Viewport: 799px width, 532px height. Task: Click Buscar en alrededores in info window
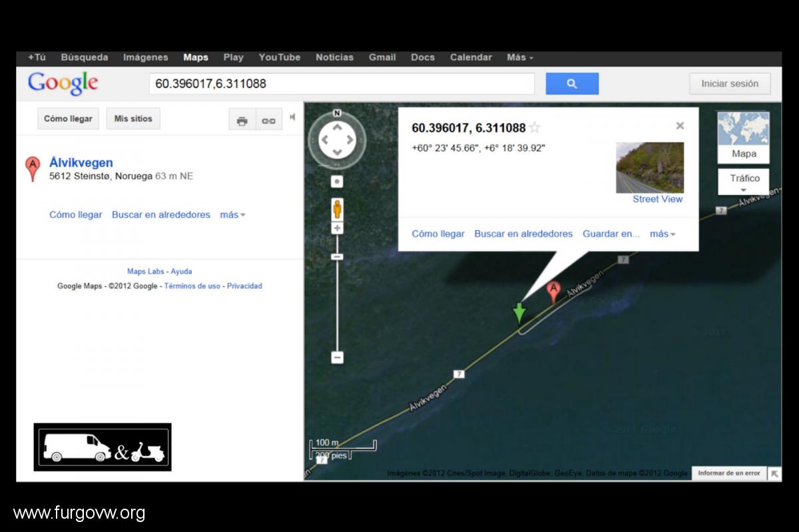pyautogui.click(x=523, y=234)
